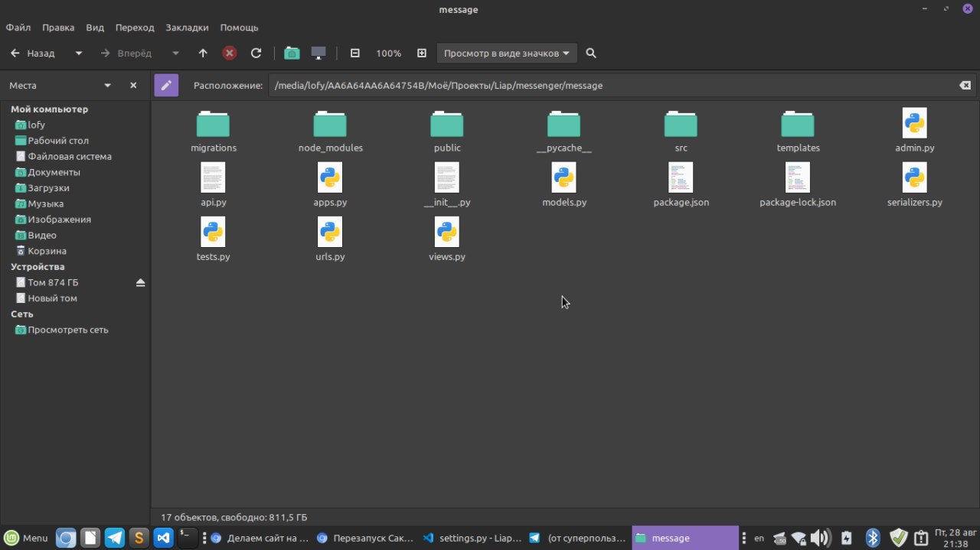Select the templates folder

coord(799,131)
